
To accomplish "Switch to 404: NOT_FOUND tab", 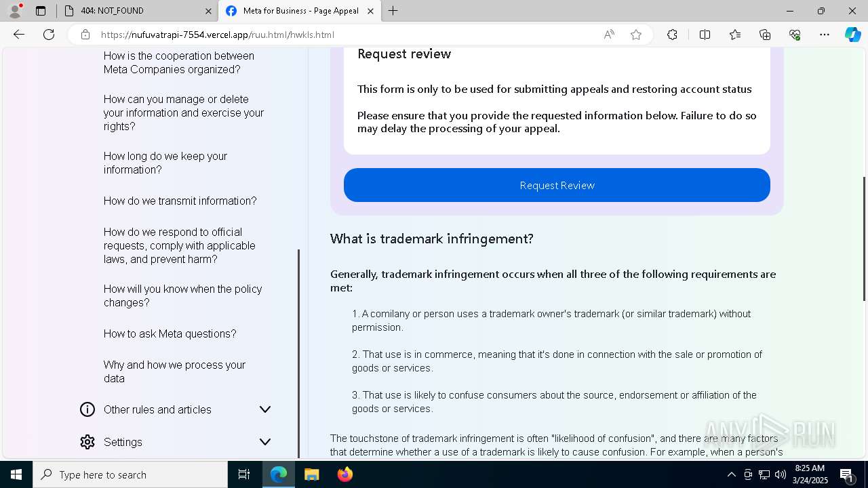I will [x=137, y=11].
